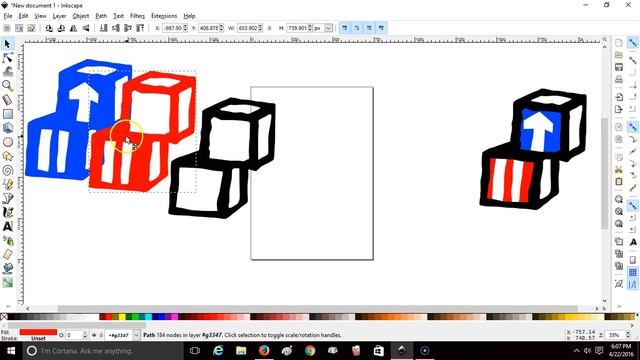
Task: Open the Layer menu
Action: [x=59, y=16]
